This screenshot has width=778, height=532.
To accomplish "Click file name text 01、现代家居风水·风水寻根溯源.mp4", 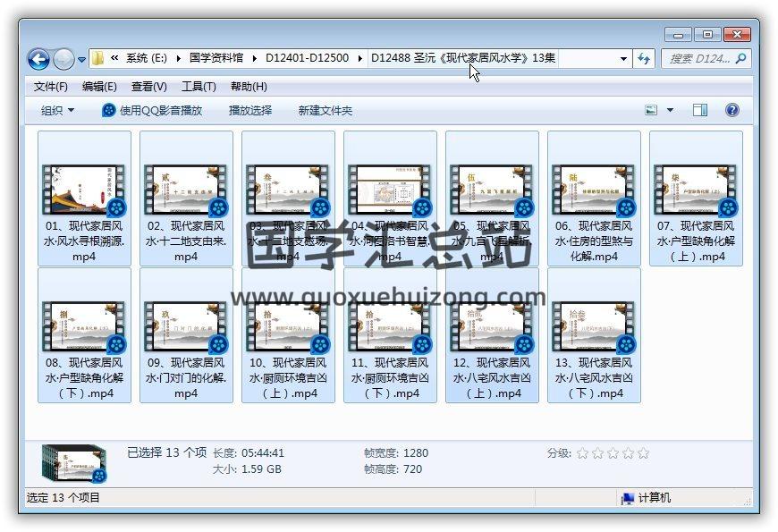I will tap(84, 241).
